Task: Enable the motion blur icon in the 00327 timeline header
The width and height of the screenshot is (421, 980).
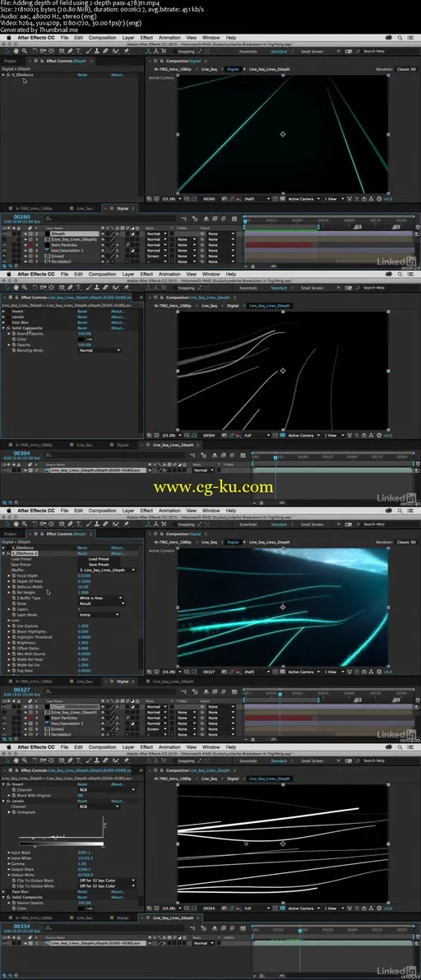Action: coord(224,691)
